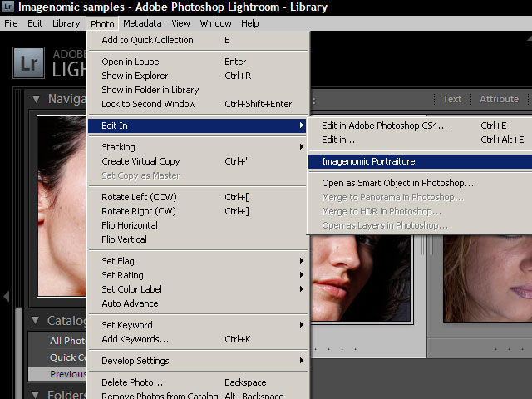The image size is (532, 399).
Task: Select the 'Edit in ...' submenu entry
Action: 420,140
